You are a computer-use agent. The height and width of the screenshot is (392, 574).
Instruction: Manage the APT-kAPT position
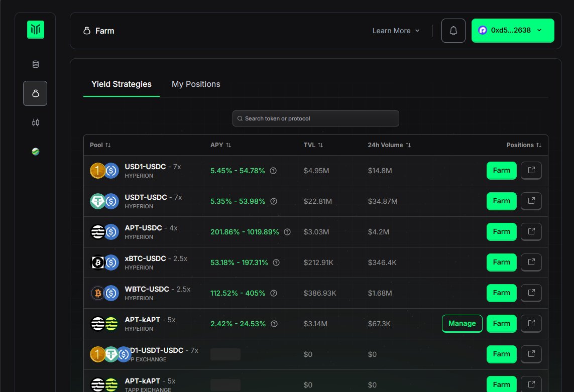tap(462, 324)
